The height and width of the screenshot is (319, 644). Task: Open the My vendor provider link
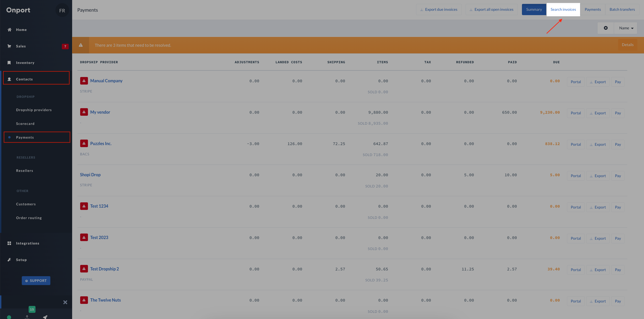[100, 112]
